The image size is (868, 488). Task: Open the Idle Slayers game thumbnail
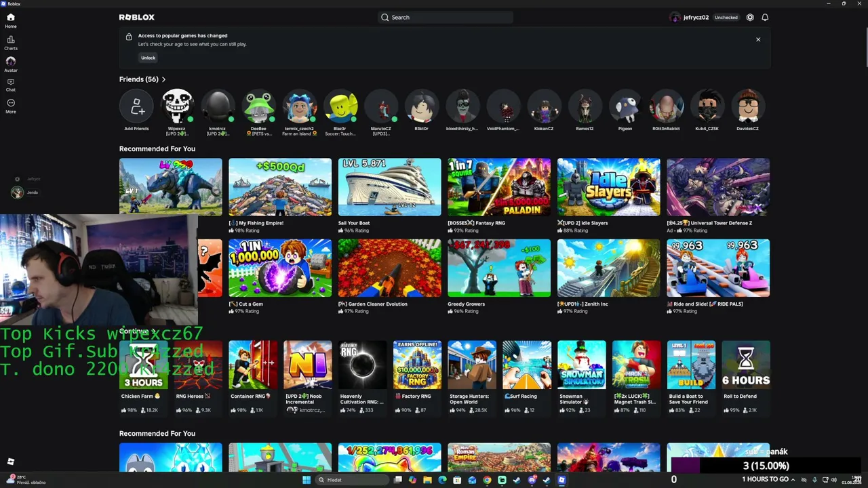[608, 187]
